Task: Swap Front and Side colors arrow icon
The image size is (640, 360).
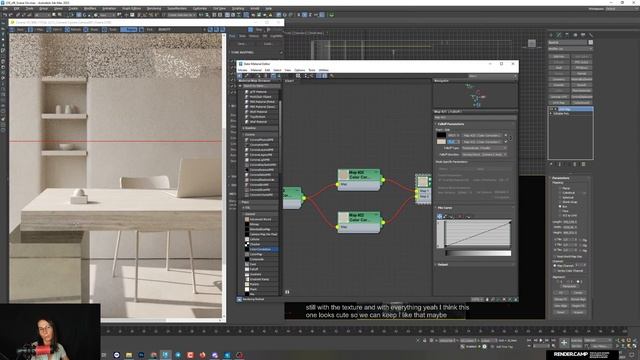Action: point(510,138)
